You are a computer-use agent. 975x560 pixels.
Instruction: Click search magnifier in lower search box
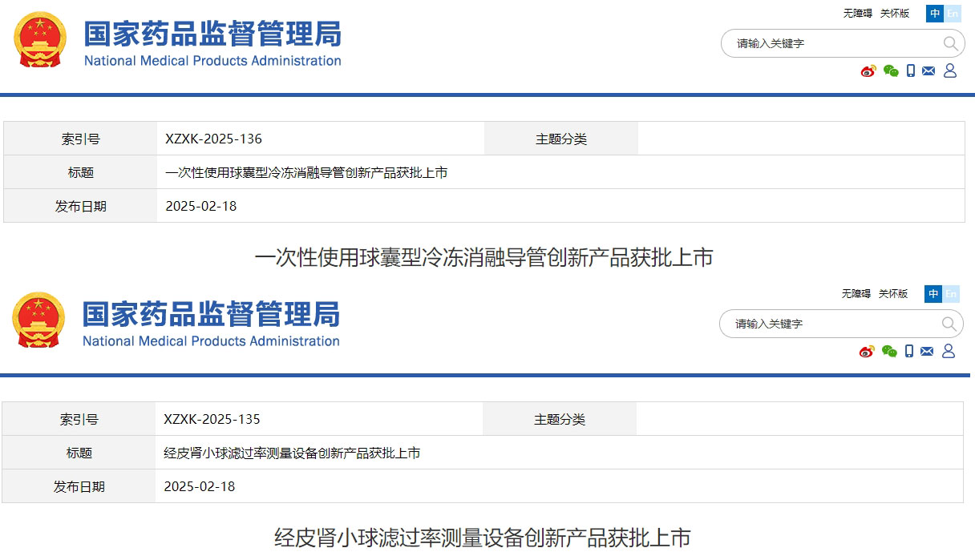coord(949,324)
